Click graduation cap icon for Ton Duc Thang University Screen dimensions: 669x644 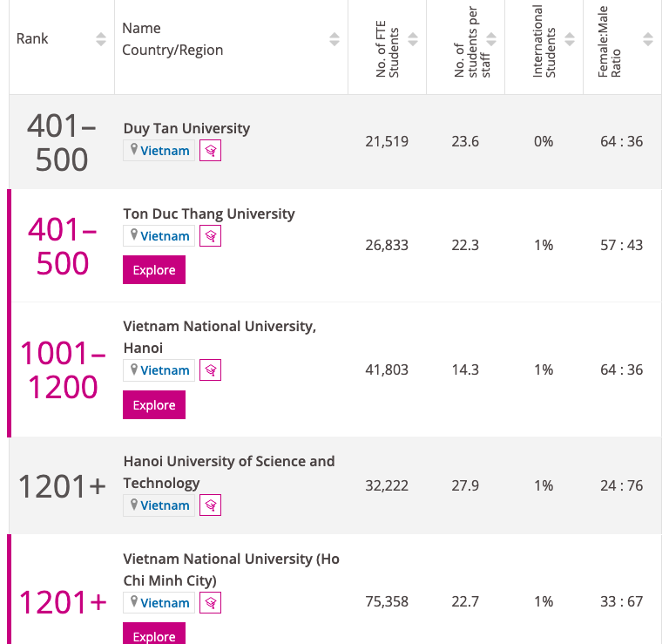coord(210,236)
